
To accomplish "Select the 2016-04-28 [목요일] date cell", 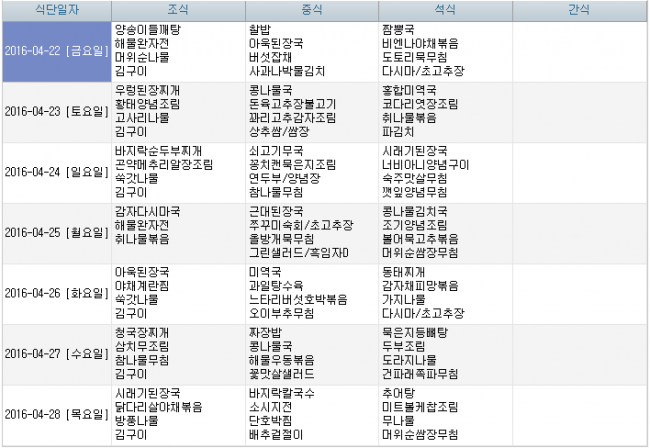I will coord(56,414).
